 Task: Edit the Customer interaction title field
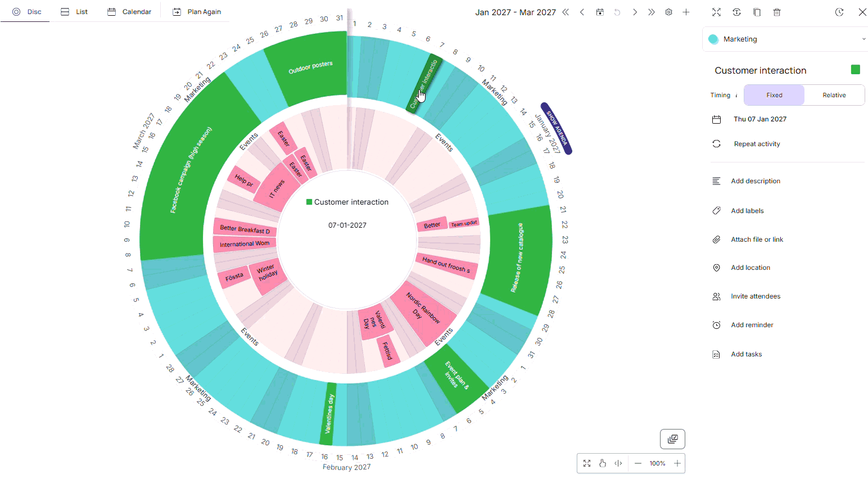pos(761,70)
